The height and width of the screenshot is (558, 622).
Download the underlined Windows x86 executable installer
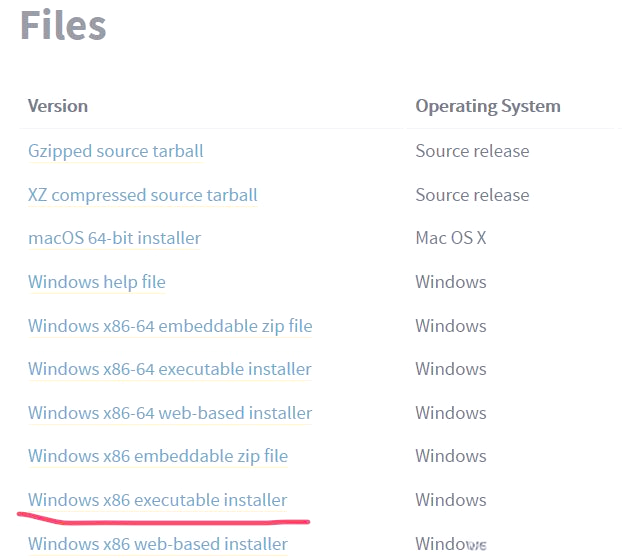(x=157, y=500)
